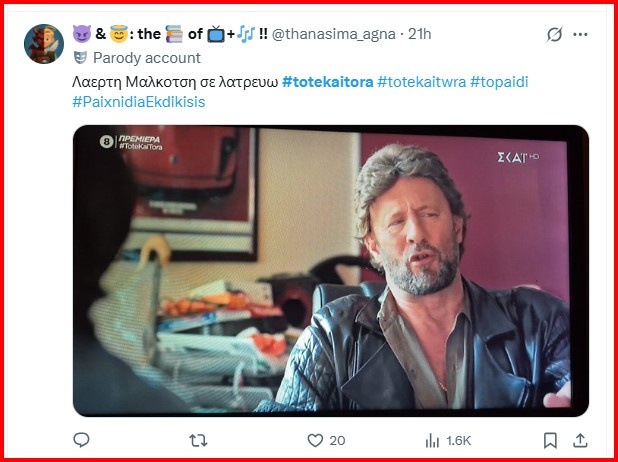Bookmark this post
The width and height of the screenshot is (618, 462).
coord(550,440)
